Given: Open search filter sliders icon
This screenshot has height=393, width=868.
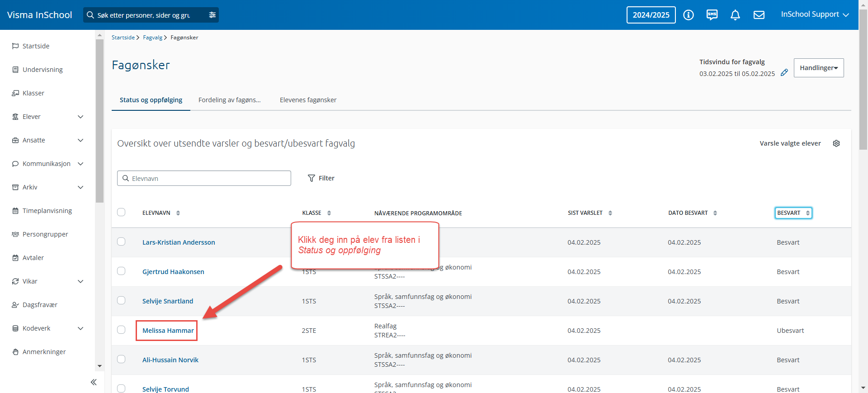Looking at the screenshot, I should pos(212,15).
